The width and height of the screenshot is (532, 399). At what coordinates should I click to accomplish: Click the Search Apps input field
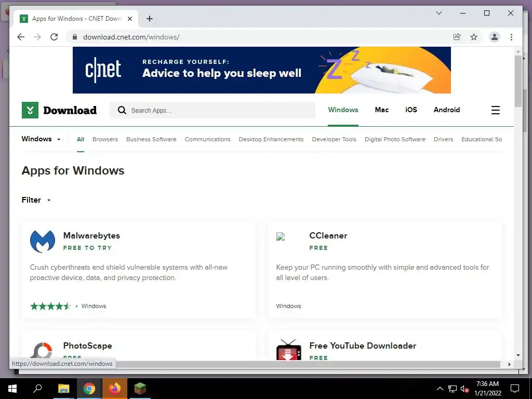pos(212,110)
